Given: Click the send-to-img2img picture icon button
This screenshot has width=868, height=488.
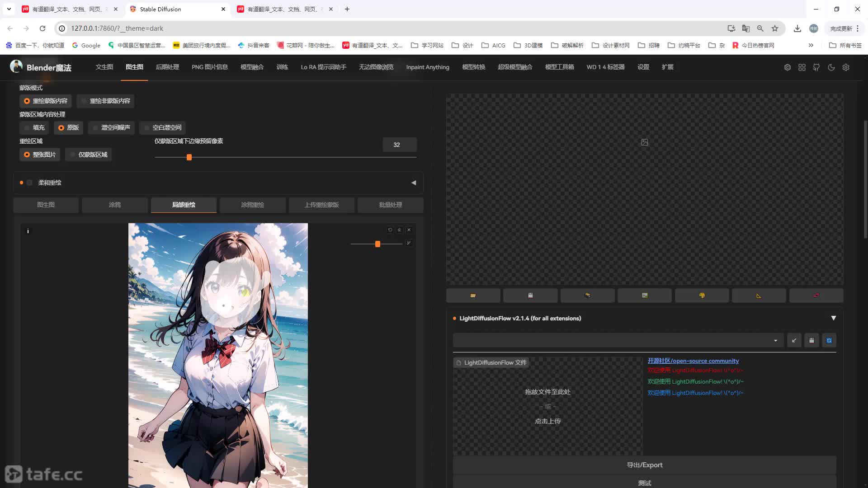Looking at the screenshot, I should [645, 296].
